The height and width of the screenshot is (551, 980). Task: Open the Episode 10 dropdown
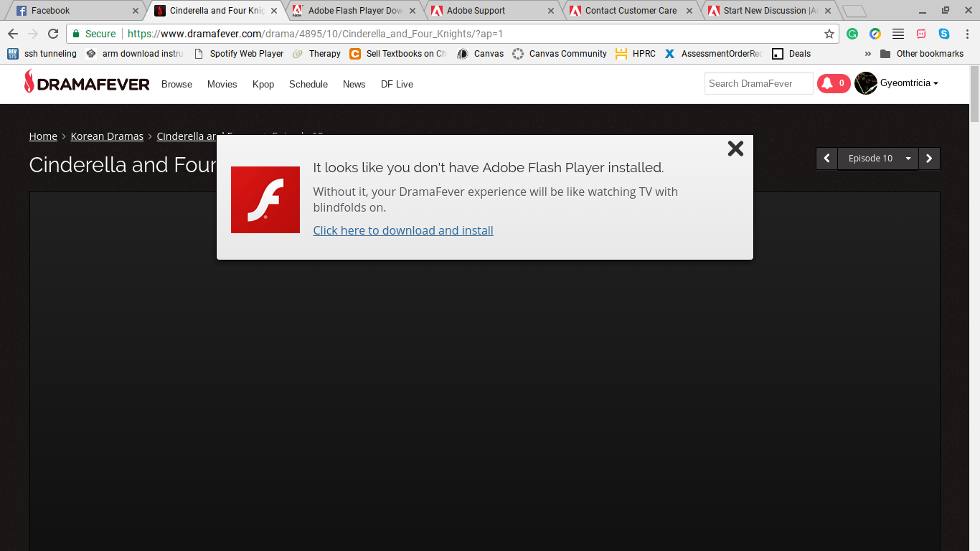(878, 159)
